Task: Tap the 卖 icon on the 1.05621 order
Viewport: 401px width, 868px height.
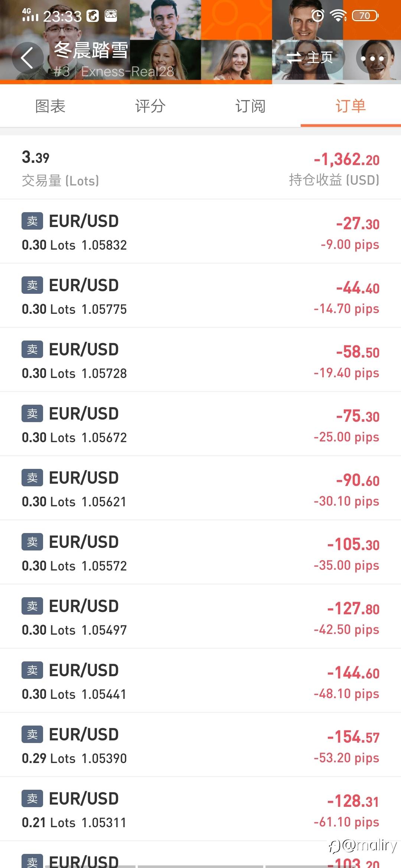Action: [x=32, y=478]
